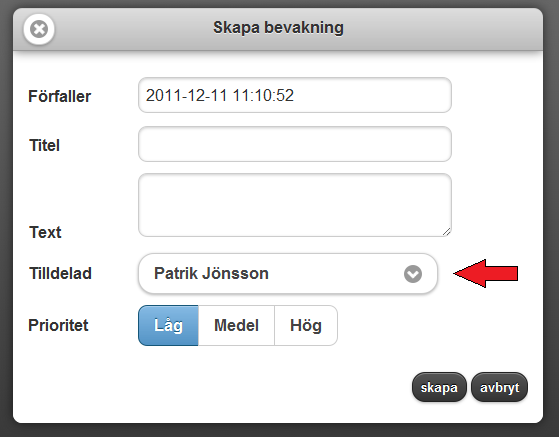The image size is (559, 437).
Task: Click the red arrow pointing at Tilldelad
Action: [486, 273]
